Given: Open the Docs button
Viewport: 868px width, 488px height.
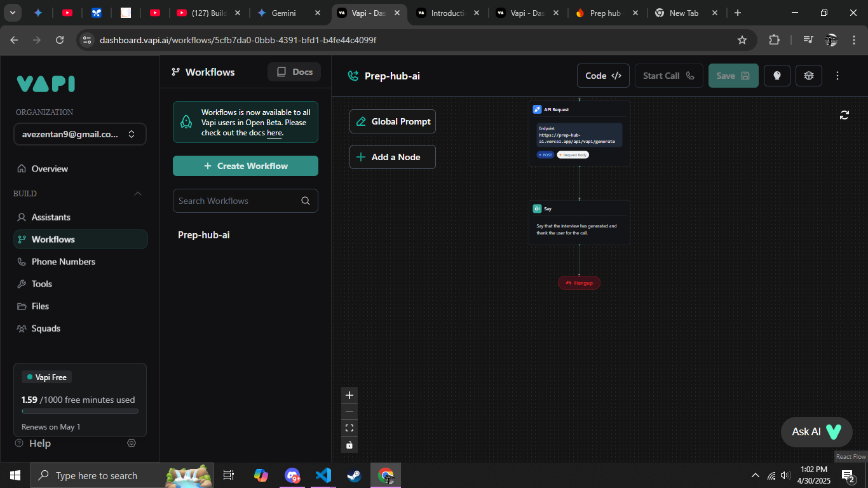Looking at the screenshot, I should pyautogui.click(x=294, y=72).
